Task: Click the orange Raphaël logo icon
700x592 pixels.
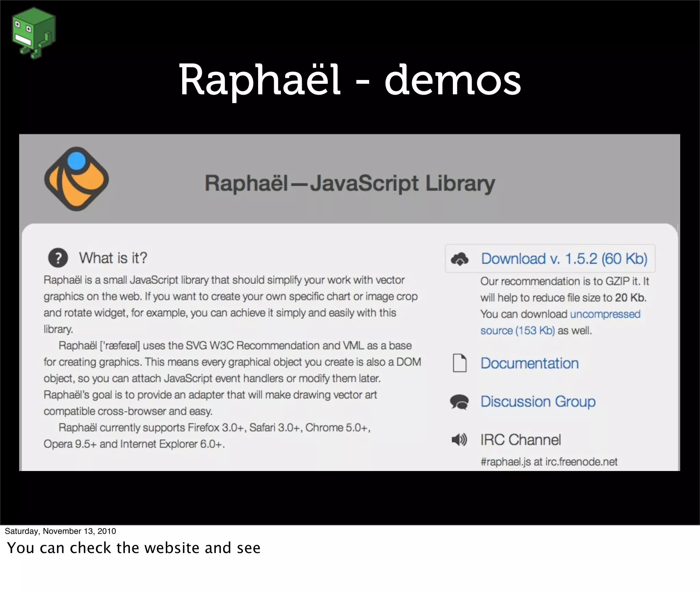Action: [x=77, y=179]
